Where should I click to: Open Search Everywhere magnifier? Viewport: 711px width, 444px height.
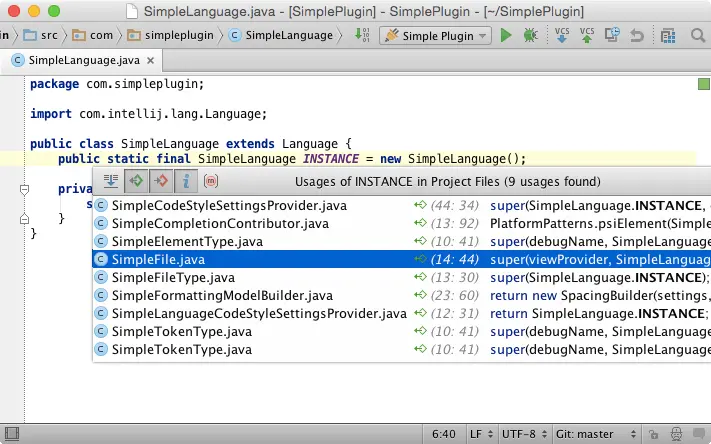click(697, 35)
